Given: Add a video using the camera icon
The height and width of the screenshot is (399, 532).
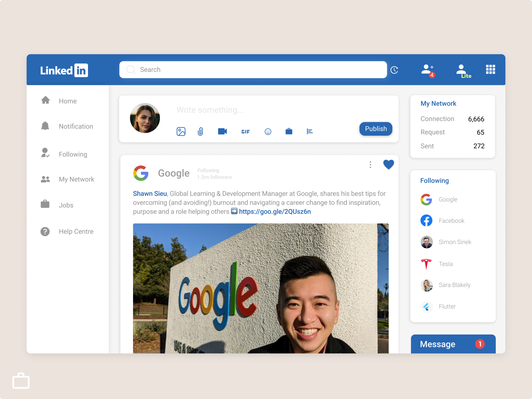Looking at the screenshot, I should (x=222, y=131).
